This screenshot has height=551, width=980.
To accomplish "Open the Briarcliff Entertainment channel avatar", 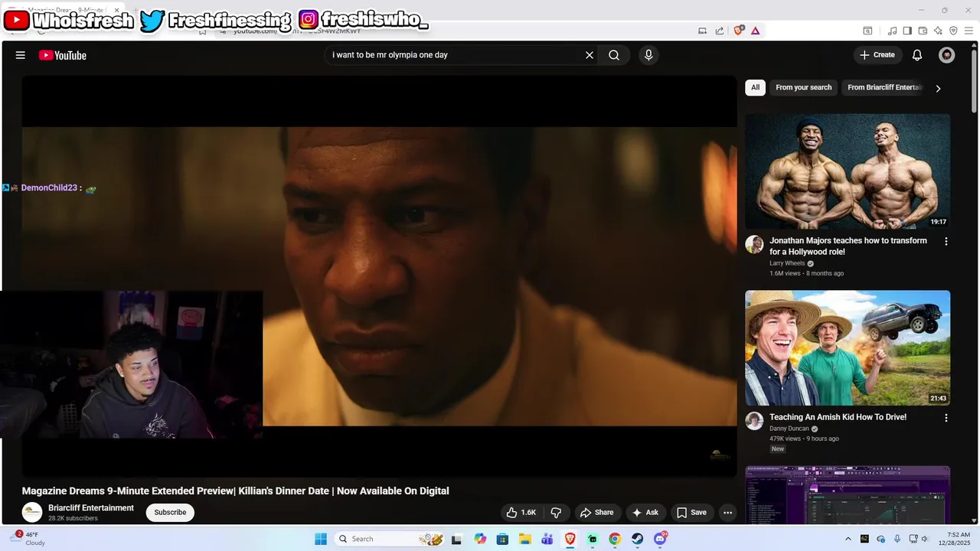I will click(x=32, y=512).
